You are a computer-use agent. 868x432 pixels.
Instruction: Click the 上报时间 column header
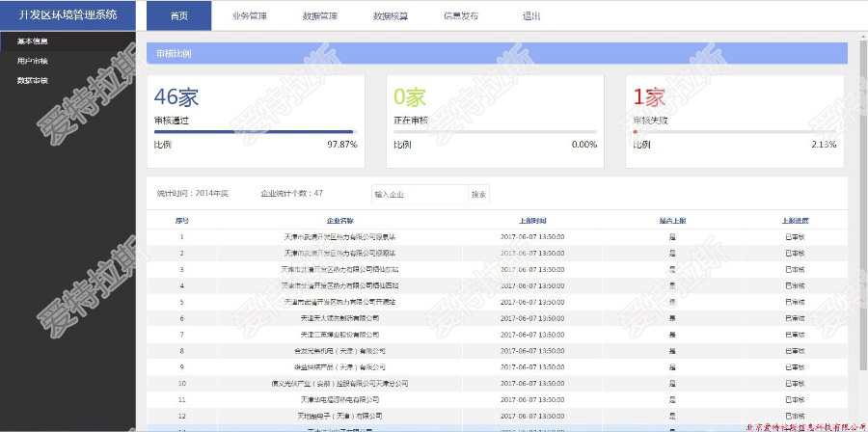532,221
